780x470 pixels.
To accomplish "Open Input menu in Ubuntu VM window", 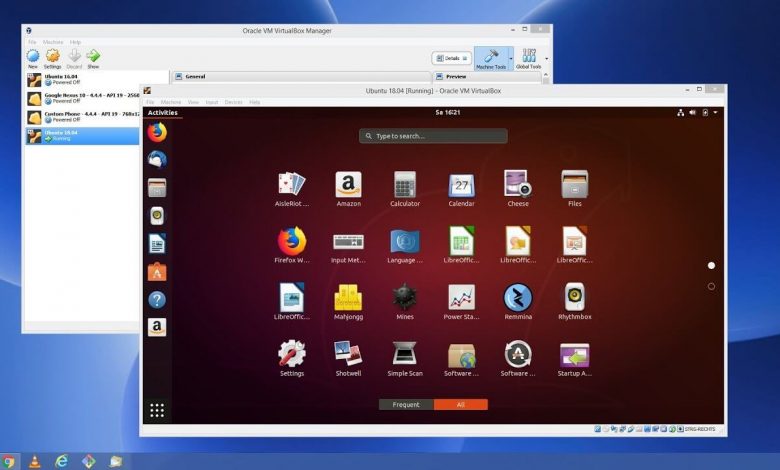I will tap(212, 102).
